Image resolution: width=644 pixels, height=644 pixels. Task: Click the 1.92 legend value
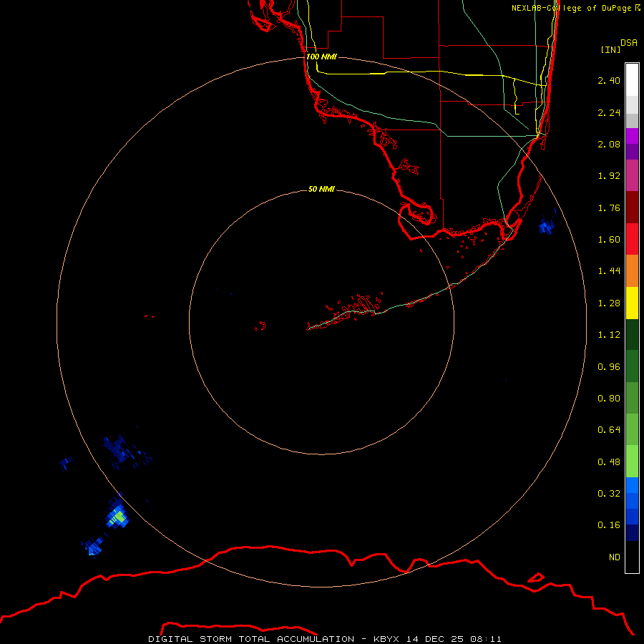pos(609,176)
